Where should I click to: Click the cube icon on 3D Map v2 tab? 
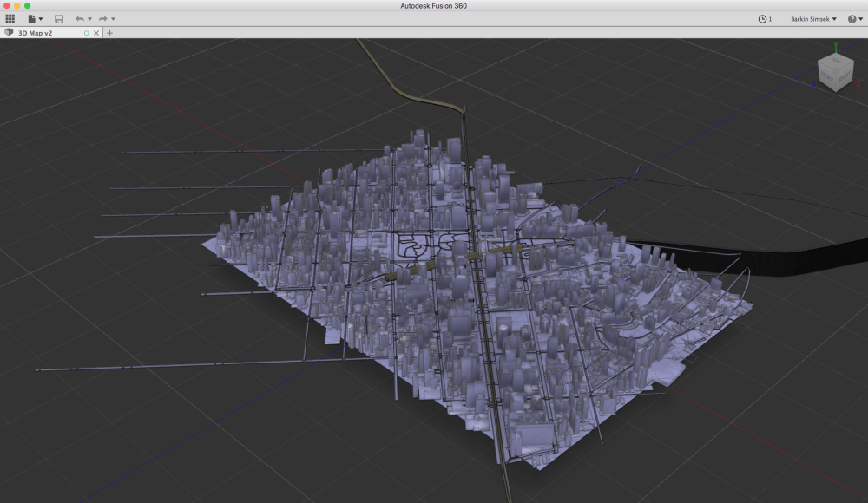9,33
